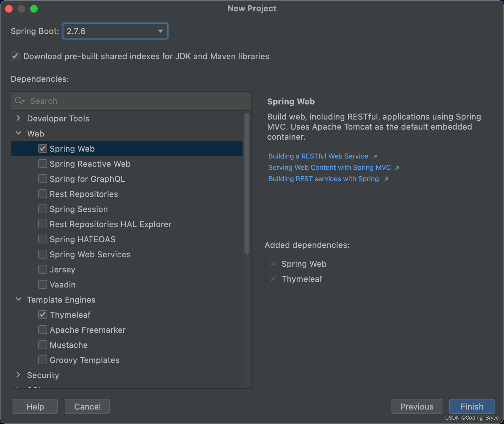Check the Spring HATEOAS checkbox
The image size is (504, 424).
click(43, 239)
